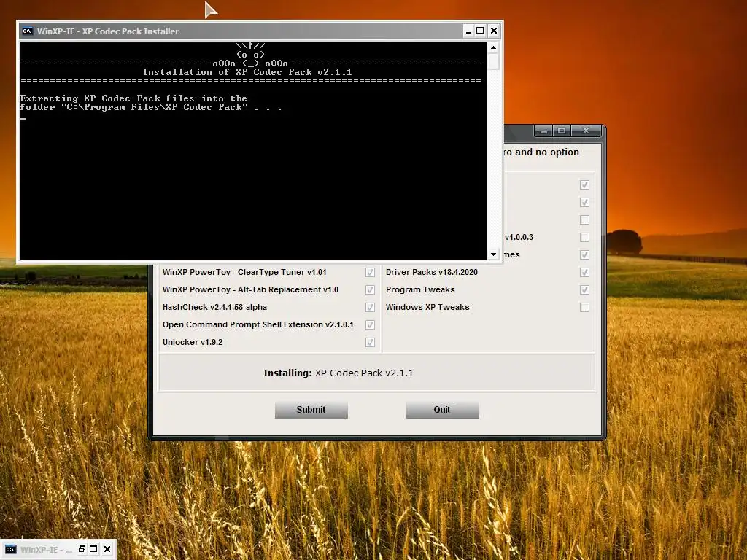Enable the Windows XP Tweaks checkbox
Viewport: 747px width, 560px height.
[x=584, y=307]
